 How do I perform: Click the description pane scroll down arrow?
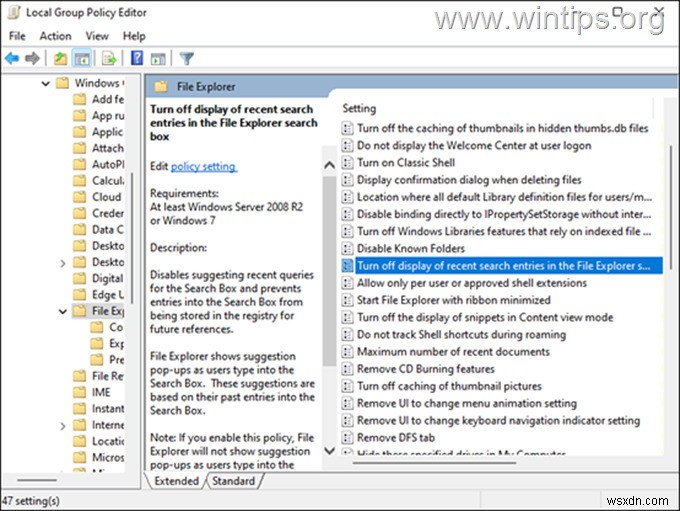point(330,451)
